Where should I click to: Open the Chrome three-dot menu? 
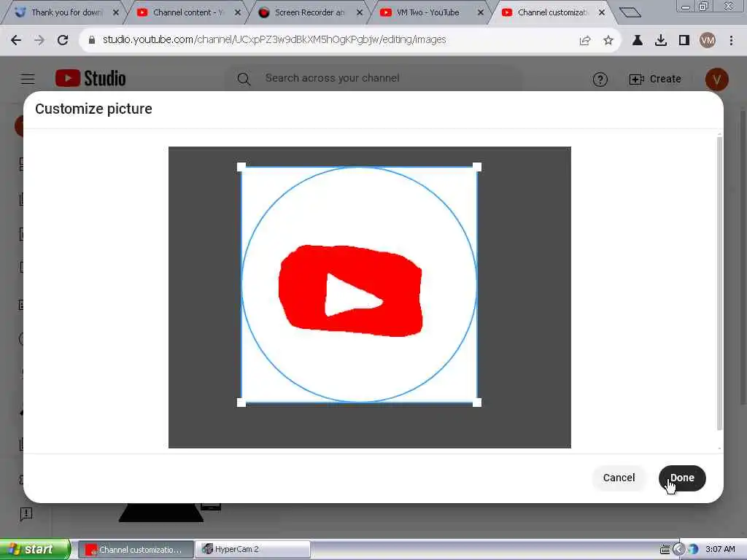(x=731, y=41)
